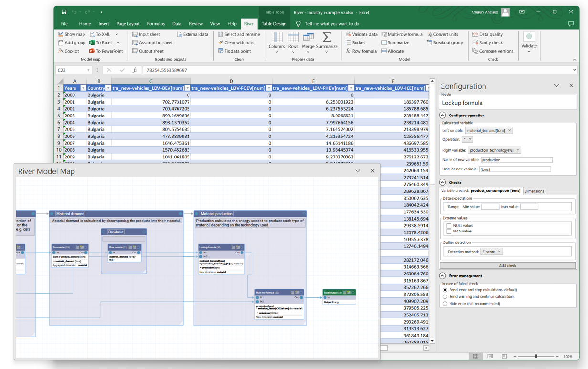Image resolution: width=588 pixels, height=369 pixels.
Task: Switch to the Data ribbon tab
Action: click(x=177, y=23)
